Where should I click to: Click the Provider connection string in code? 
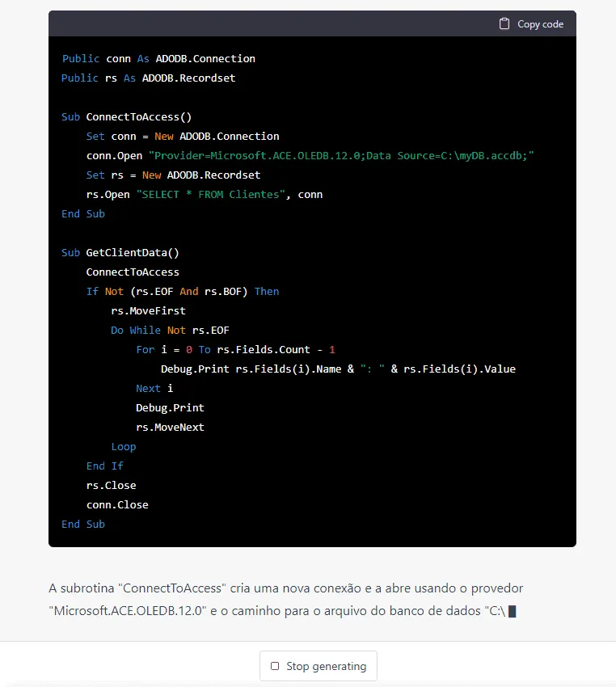[341, 155]
